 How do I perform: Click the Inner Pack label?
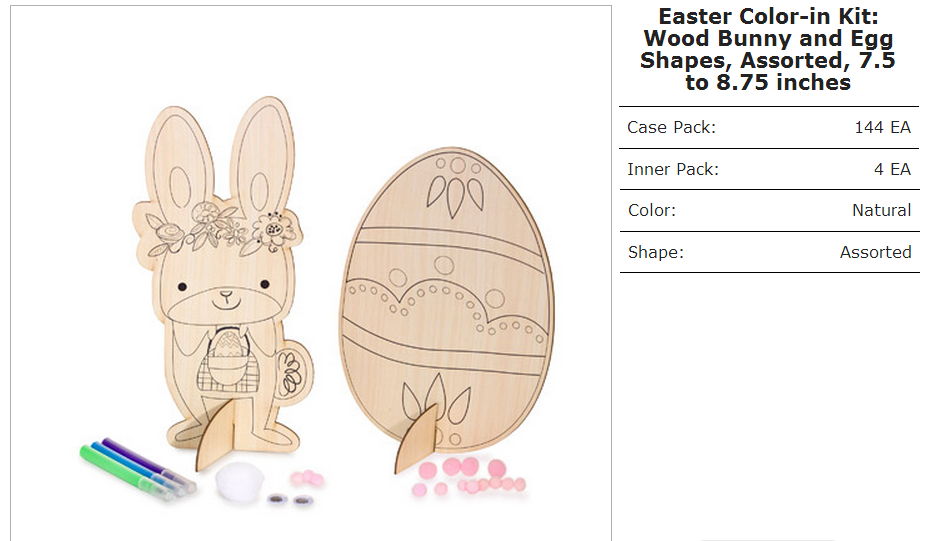673,169
